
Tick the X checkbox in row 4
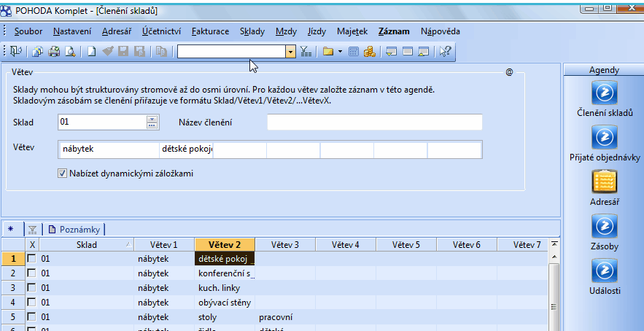click(31, 303)
